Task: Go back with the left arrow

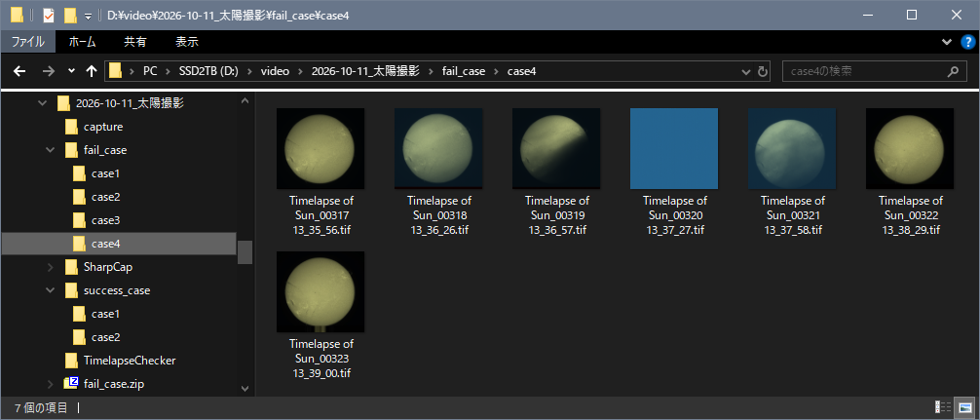Action: 19,71
